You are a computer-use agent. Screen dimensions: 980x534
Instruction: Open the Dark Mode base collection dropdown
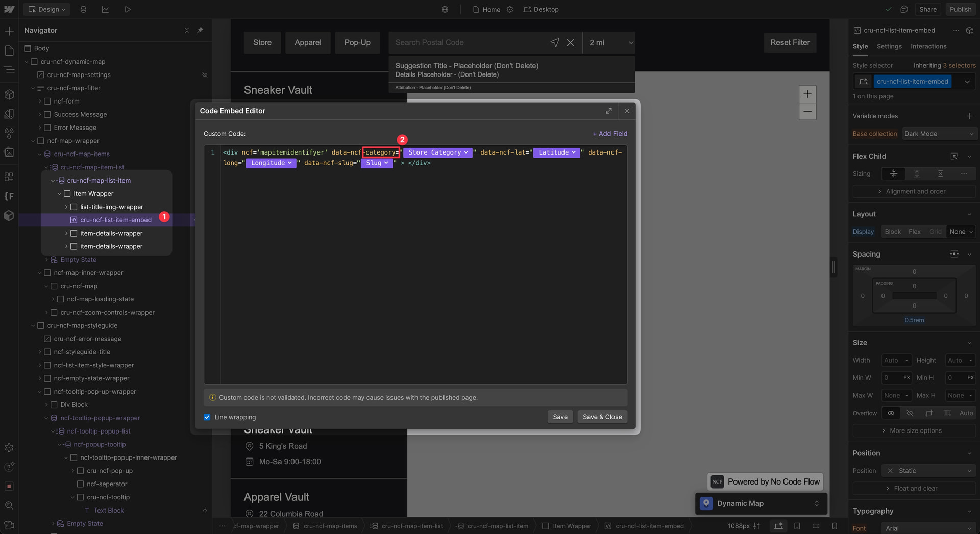pyautogui.click(x=939, y=134)
